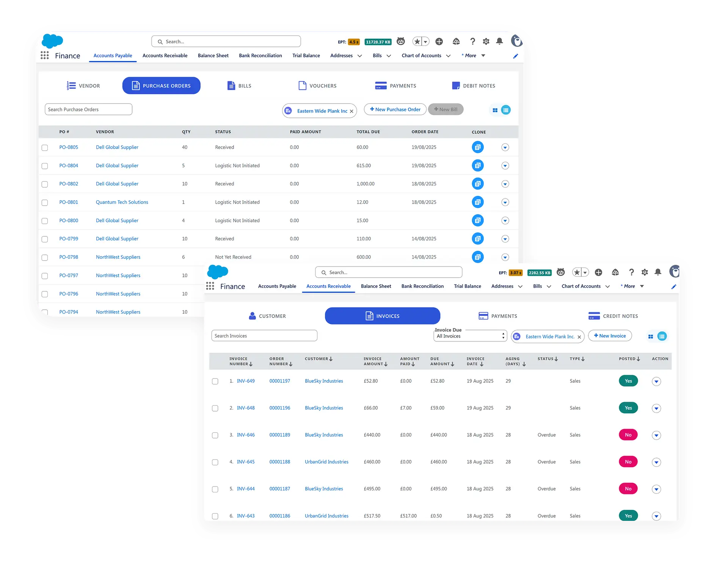728x569 pixels.
Task: Click the clone icon for PO-0802
Action: [477, 184]
